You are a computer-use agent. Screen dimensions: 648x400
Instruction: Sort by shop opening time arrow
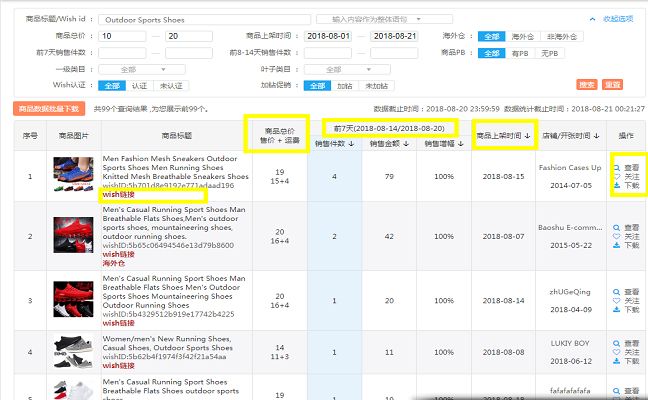596,136
